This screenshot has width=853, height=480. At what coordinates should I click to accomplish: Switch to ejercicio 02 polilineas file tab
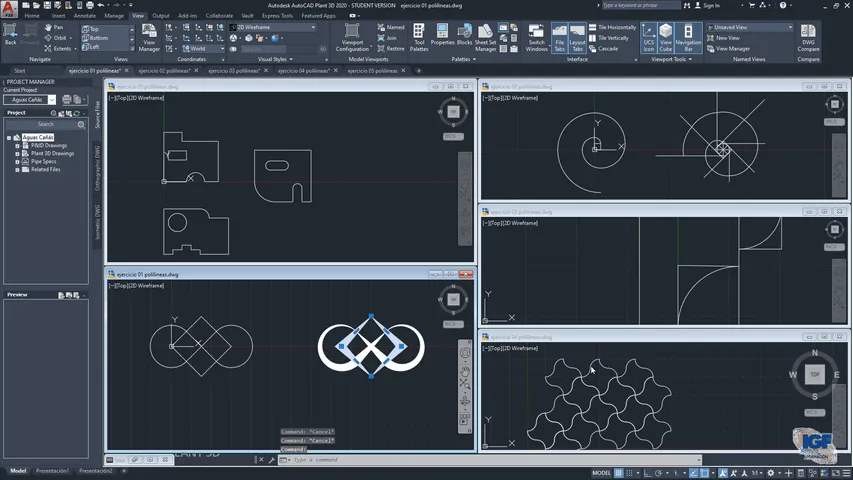(x=164, y=71)
